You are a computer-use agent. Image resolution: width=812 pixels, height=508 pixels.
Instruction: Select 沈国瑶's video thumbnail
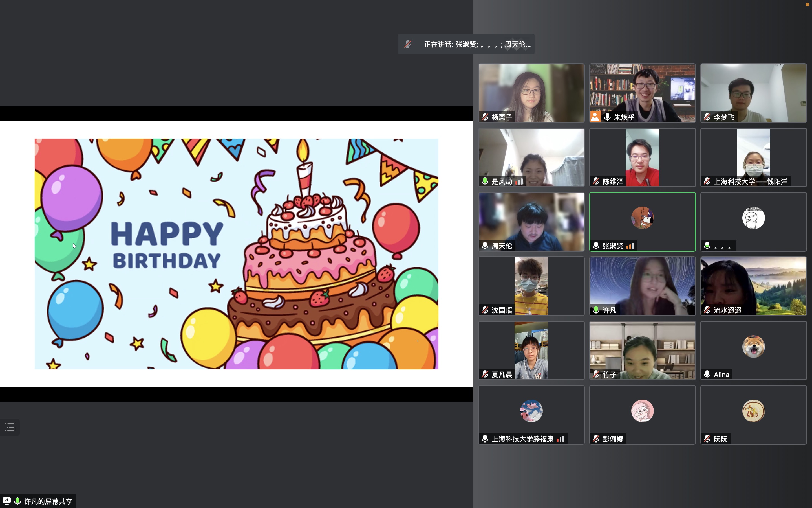[531, 286]
